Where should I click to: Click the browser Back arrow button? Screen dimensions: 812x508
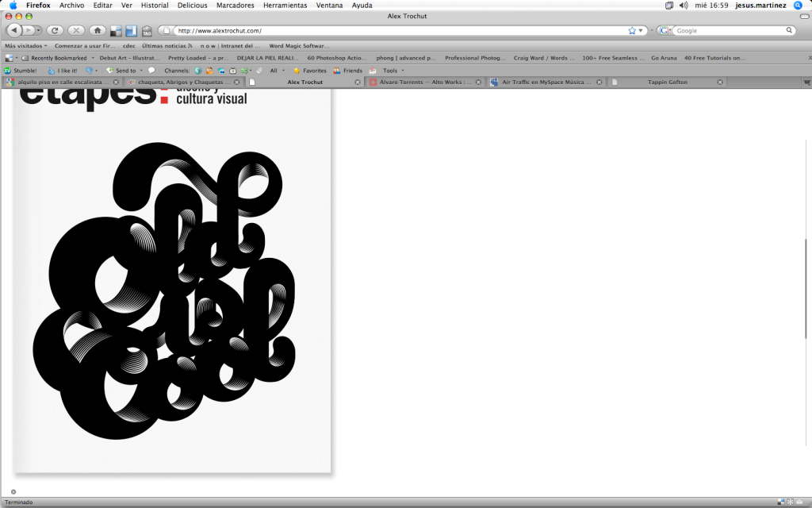(14, 30)
